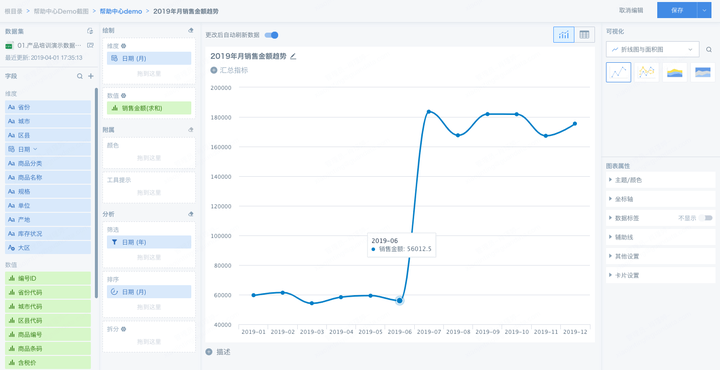Toggle the 数据标签 display switch

[705, 218]
